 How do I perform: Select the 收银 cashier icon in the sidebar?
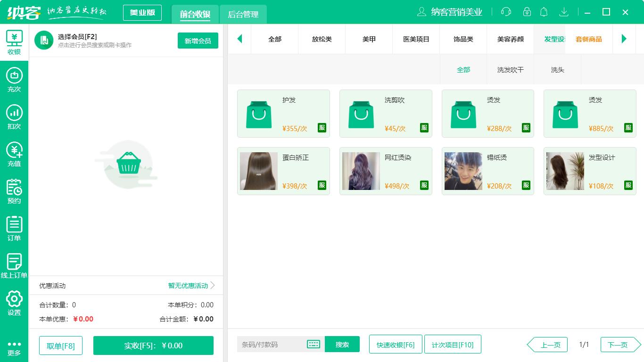[x=14, y=41]
